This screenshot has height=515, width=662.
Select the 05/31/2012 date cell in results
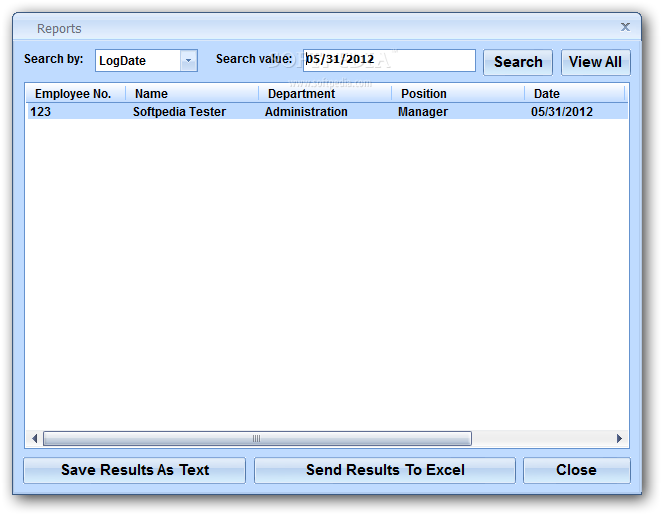562,112
